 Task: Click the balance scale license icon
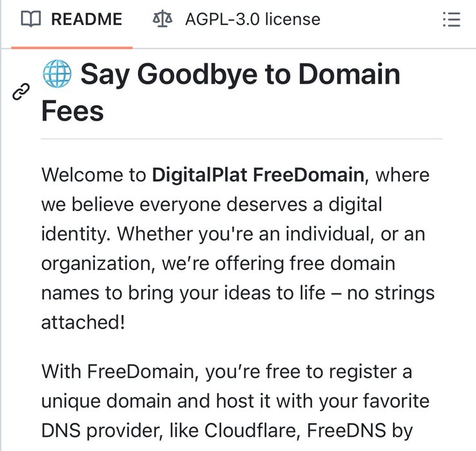pyautogui.click(x=163, y=19)
